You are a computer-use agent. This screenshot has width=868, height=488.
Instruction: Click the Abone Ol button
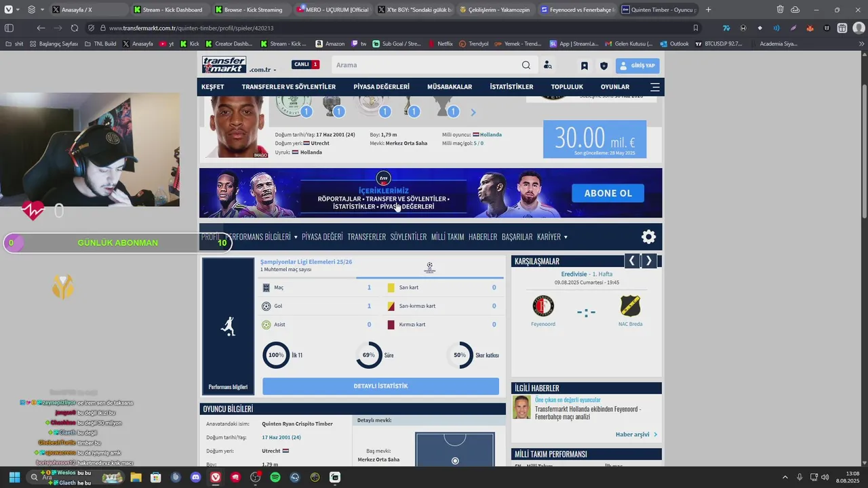click(608, 193)
